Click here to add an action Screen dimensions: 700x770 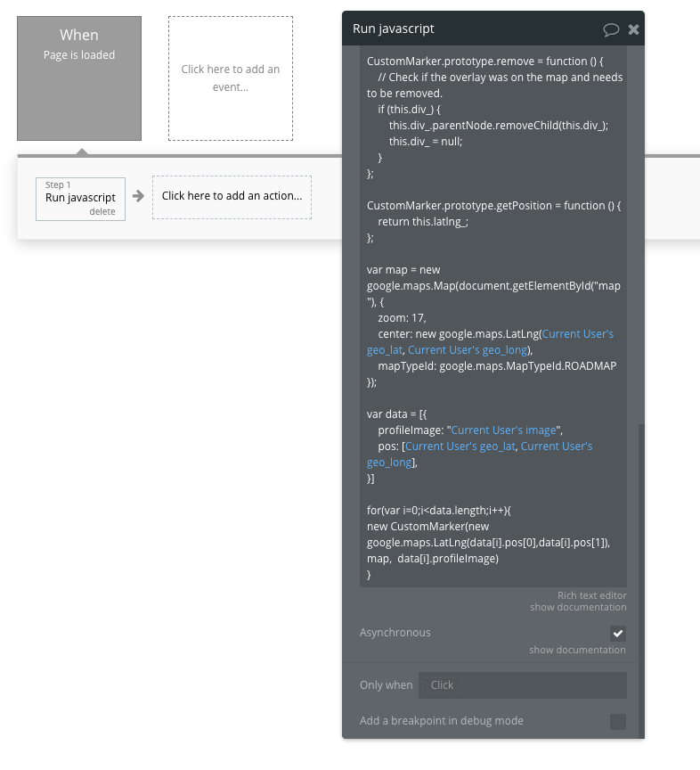pyautogui.click(x=232, y=198)
